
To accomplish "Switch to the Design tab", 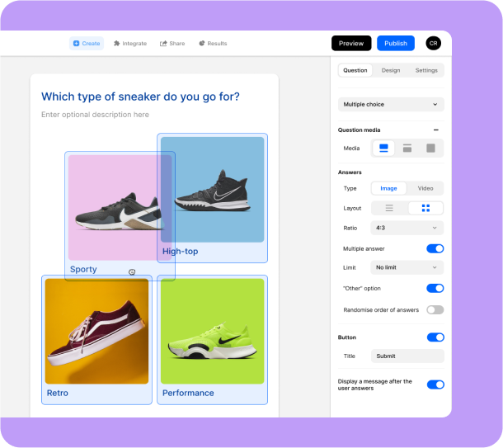I will 391,70.
